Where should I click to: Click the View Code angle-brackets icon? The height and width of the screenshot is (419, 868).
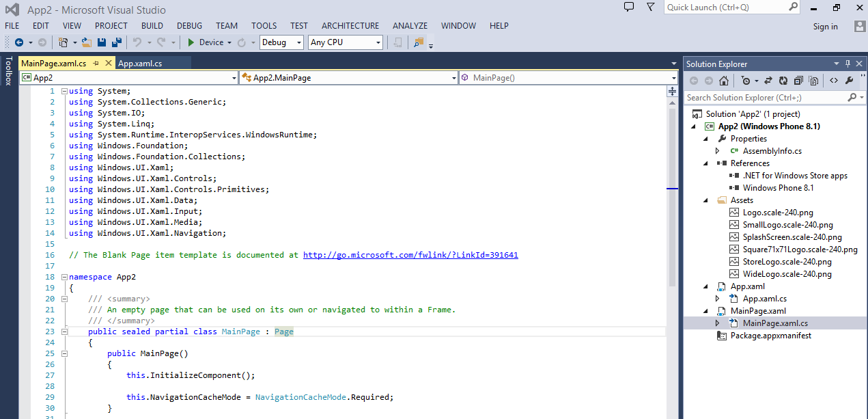tap(833, 81)
